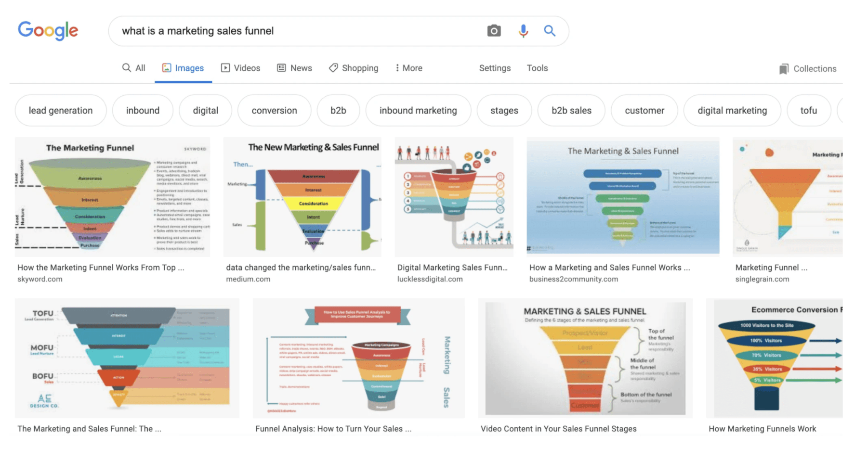Select the 'inbound marketing' chip
The width and height of the screenshot is (868, 461).
tap(418, 110)
